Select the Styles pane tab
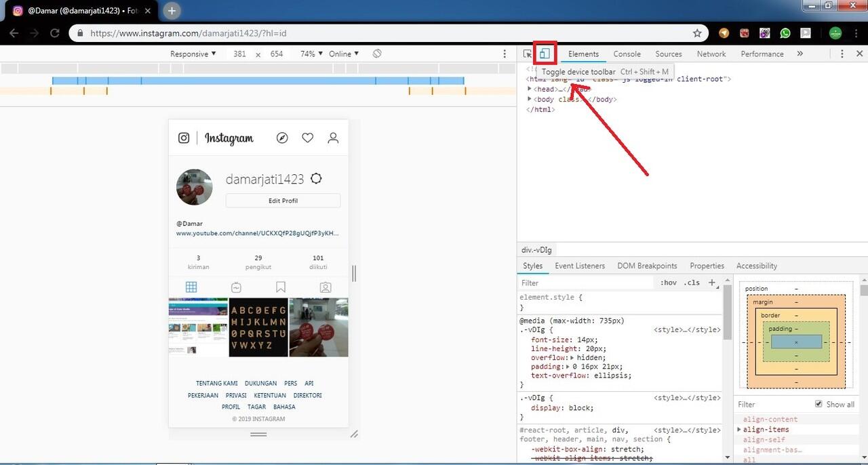The width and height of the screenshot is (868, 465). pos(533,266)
